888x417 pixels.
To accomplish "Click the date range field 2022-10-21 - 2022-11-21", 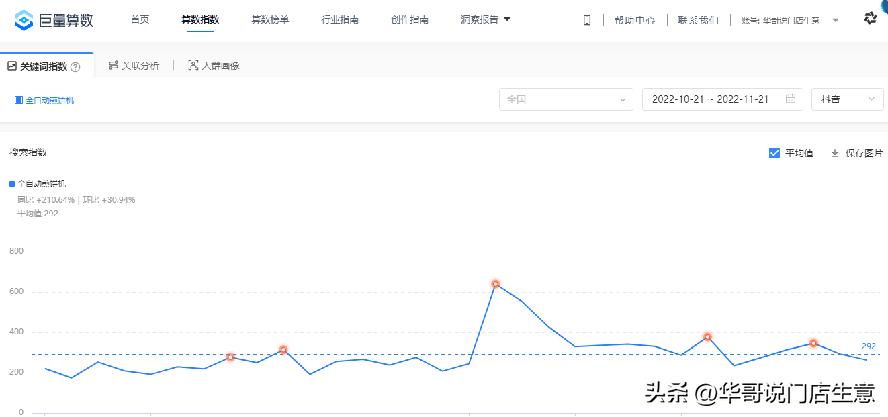I will (722, 99).
